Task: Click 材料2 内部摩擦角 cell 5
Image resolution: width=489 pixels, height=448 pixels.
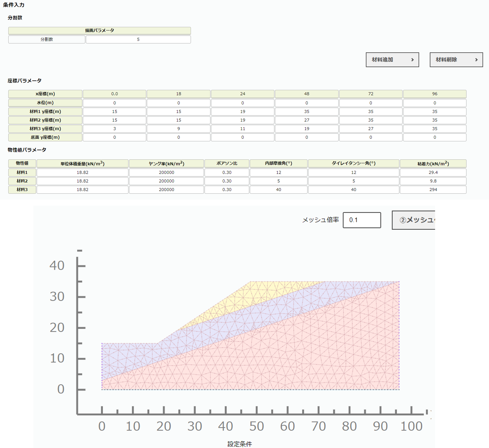Action: pos(278,181)
